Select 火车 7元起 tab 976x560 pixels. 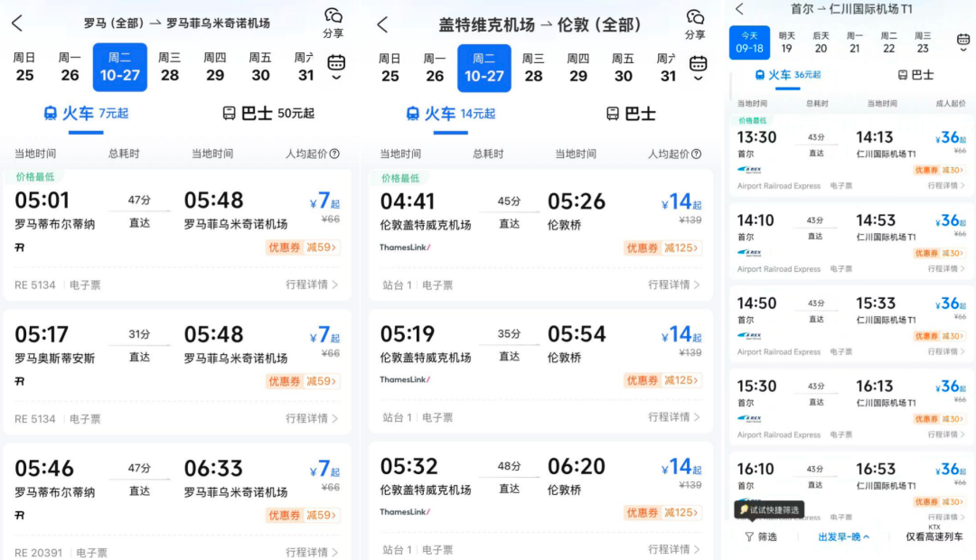click(x=86, y=113)
